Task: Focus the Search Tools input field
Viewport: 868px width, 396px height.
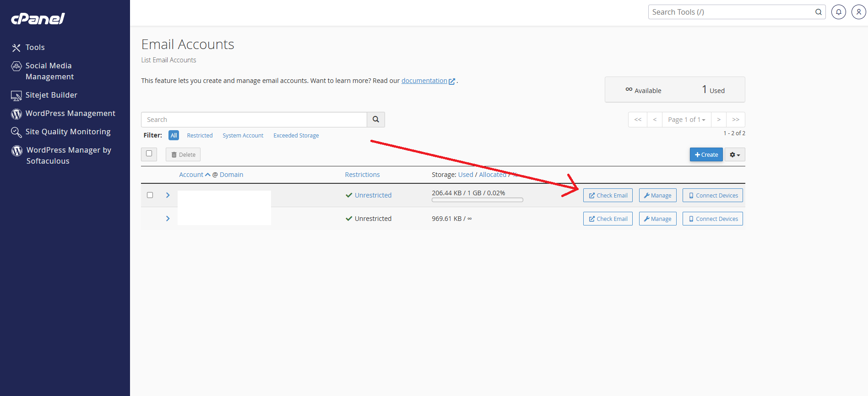Action: point(732,12)
